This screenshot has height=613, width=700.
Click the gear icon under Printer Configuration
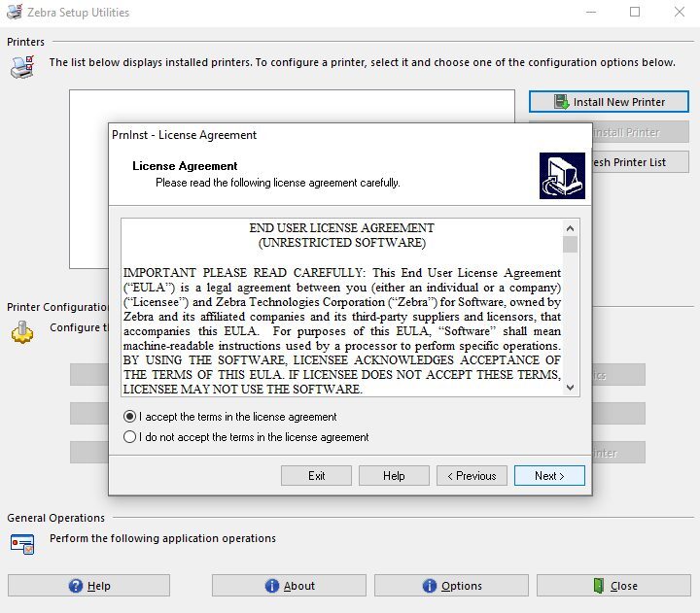click(21, 332)
